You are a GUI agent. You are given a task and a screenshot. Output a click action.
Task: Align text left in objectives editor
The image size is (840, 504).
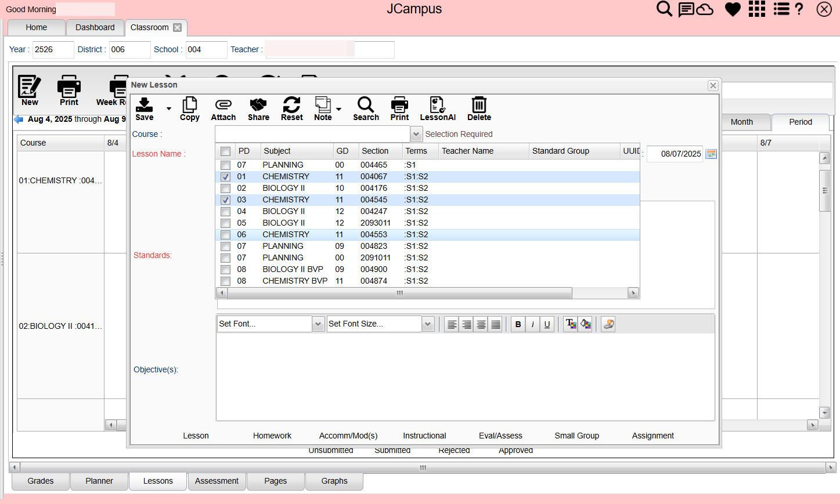click(452, 324)
